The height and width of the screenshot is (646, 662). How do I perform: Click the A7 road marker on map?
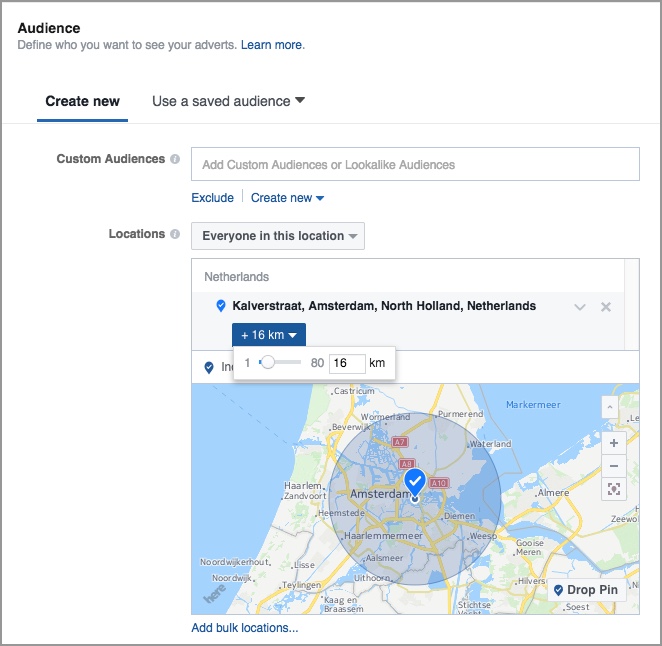[x=399, y=442]
